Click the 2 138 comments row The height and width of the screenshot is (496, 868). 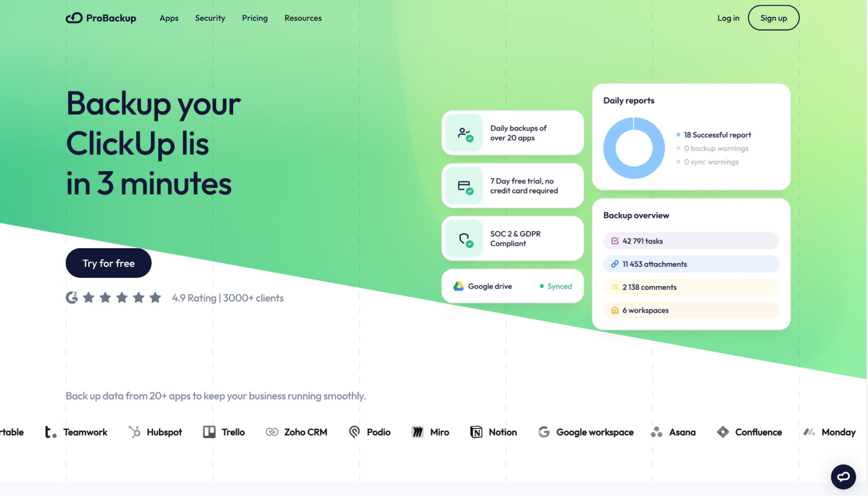691,287
